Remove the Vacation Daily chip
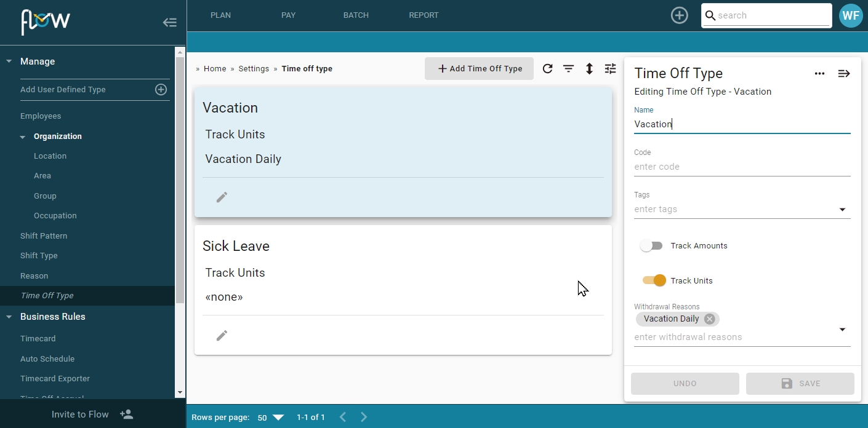The width and height of the screenshot is (868, 428). [709, 319]
